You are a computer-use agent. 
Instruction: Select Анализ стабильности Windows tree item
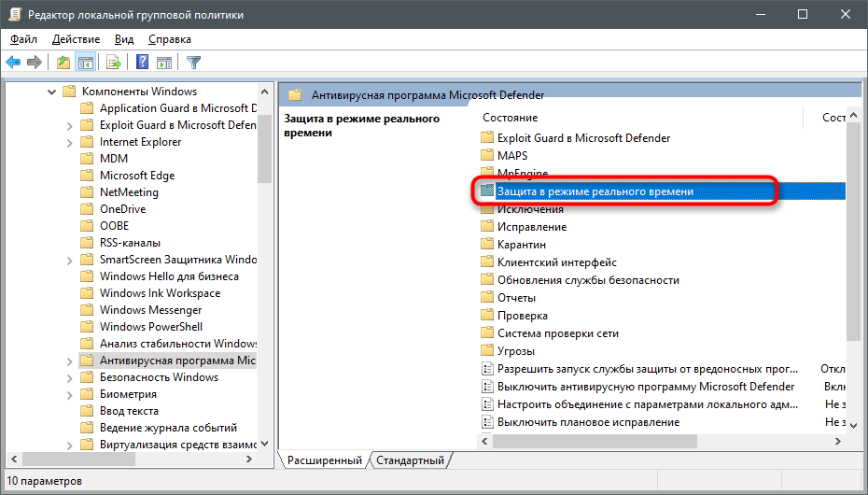coord(177,344)
